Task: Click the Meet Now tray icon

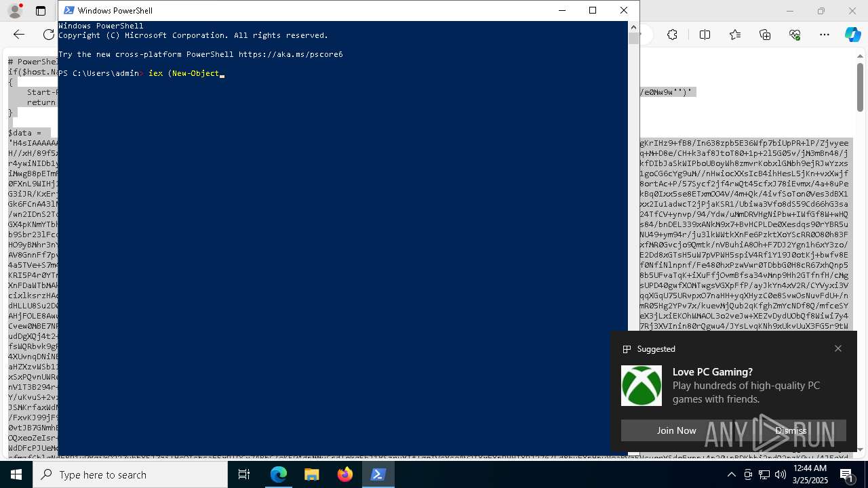Action: click(748, 474)
